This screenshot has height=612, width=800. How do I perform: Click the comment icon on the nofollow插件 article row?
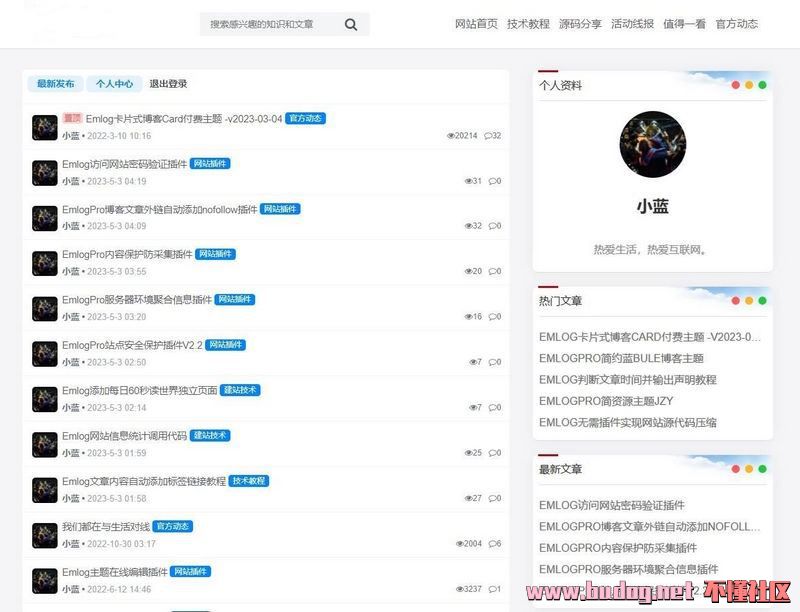[x=492, y=226]
